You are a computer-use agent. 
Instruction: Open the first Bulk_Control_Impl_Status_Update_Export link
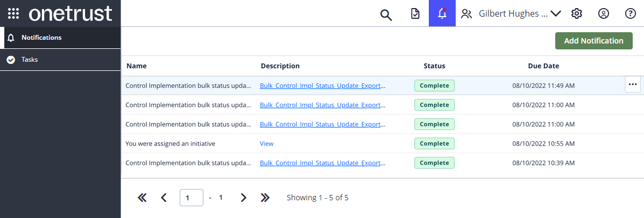pyautogui.click(x=322, y=85)
